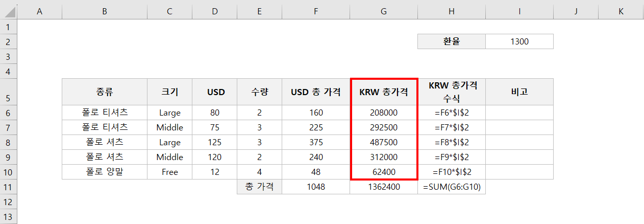Select the column G header
Image resolution: width=644 pixels, height=224 pixels.
click(383, 11)
